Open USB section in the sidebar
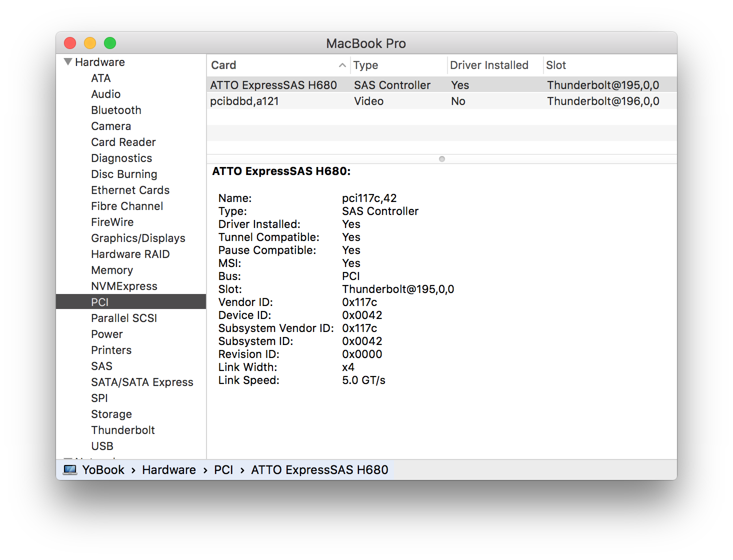This screenshot has width=733, height=560. click(x=102, y=446)
